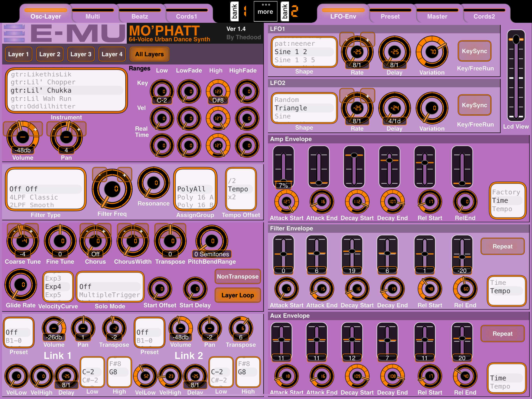Toggle Aux Envelope Repeat
Screen dimensions: 532x399
502,334
